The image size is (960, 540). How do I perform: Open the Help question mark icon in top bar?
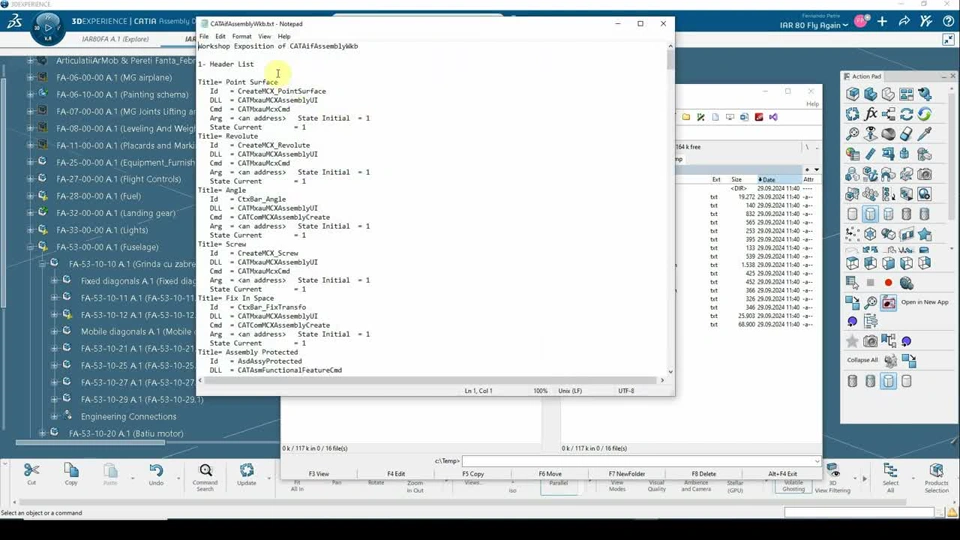click(948, 21)
